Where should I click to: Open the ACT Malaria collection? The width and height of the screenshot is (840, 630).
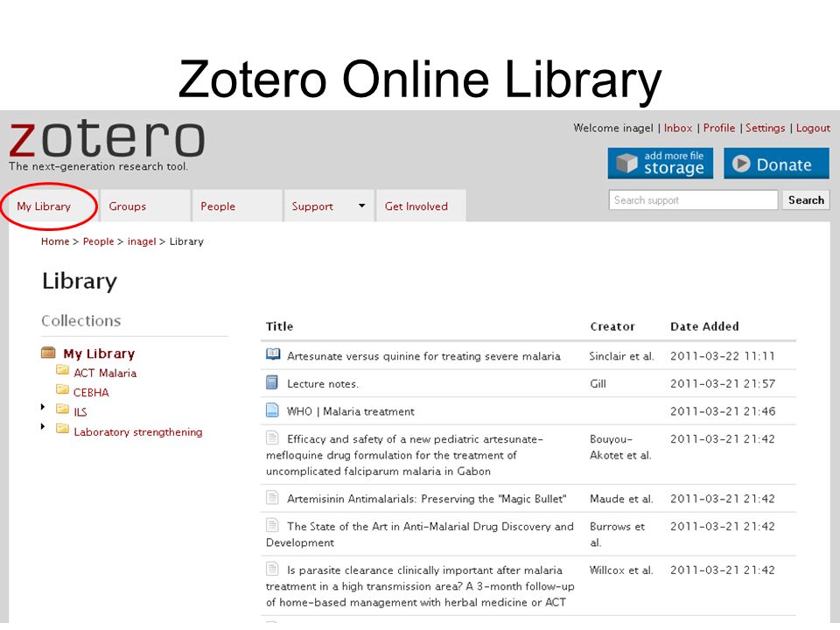pos(105,373)
